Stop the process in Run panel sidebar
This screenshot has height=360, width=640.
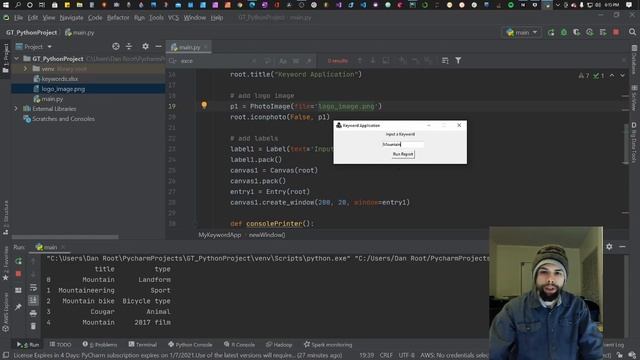(18, 274)
